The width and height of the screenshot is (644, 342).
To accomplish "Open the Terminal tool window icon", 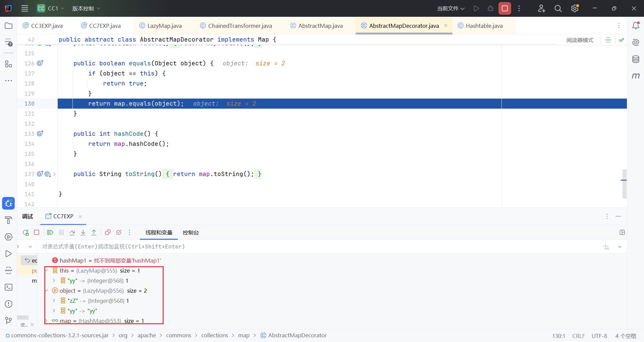I will [x=9, y=287].
